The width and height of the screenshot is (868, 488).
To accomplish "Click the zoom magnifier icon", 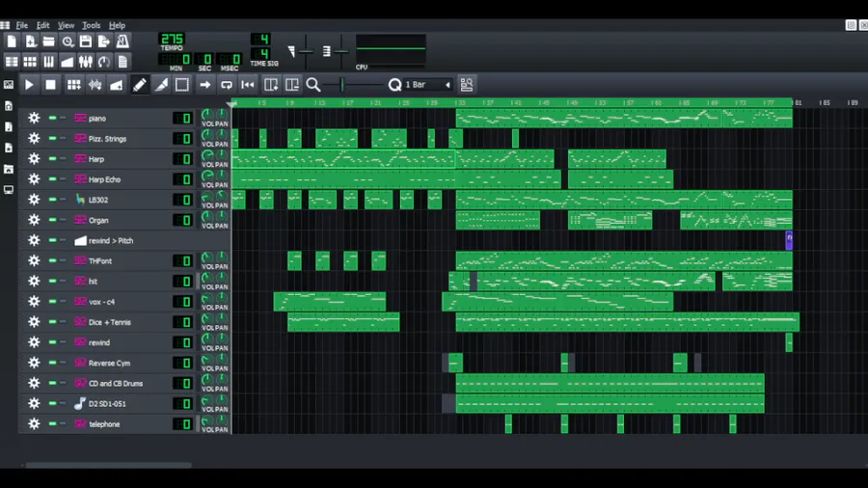I will [x=313, y=85].
